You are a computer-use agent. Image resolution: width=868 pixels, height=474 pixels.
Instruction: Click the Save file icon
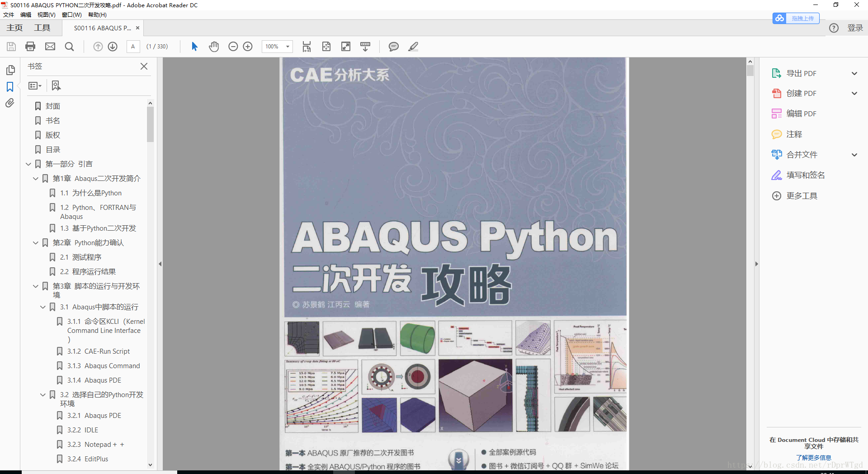(x=11, y=47)
